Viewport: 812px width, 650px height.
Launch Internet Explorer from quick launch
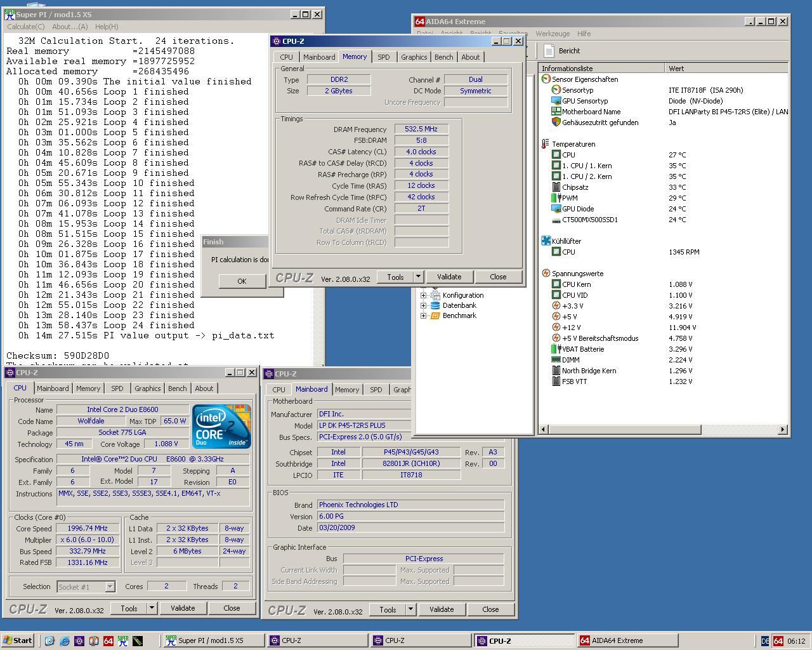[x=64, y=640]
